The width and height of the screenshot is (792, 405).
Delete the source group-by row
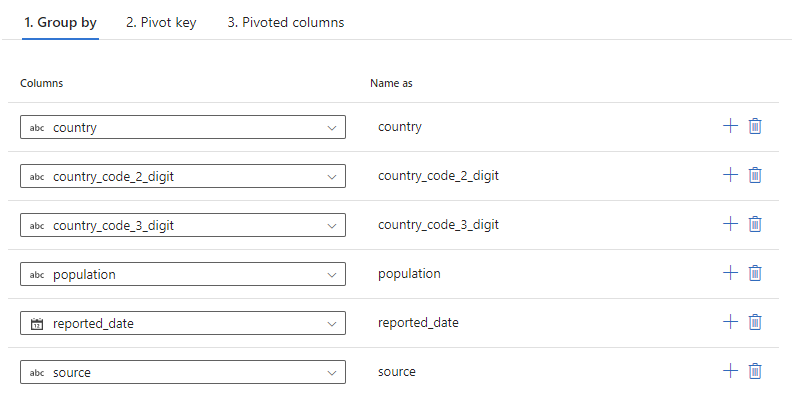click(x=756, y=371)
